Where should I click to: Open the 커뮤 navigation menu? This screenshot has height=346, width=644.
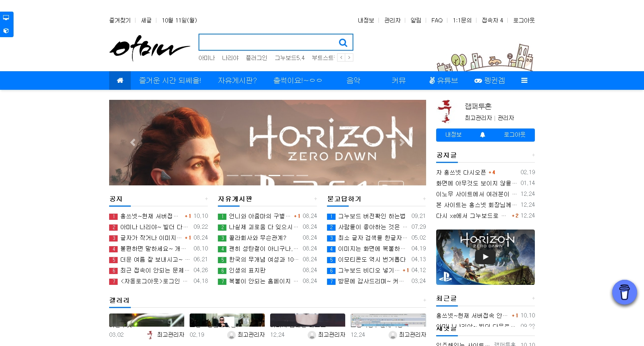click(399, 81)
